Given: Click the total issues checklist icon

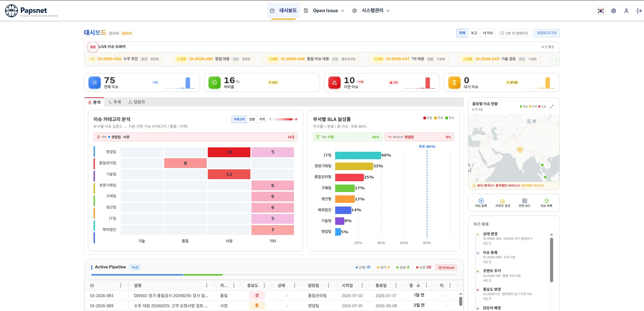Looking at the screenshot, I should [95, 82].
